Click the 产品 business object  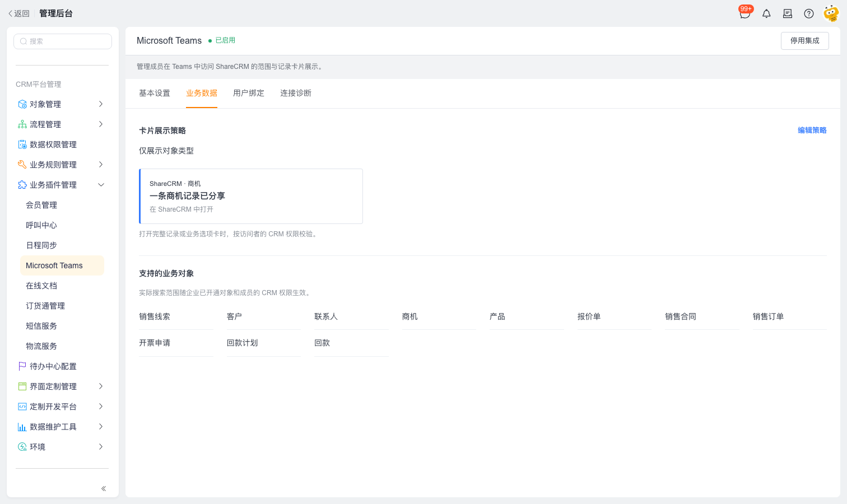[x=497, y=317]
